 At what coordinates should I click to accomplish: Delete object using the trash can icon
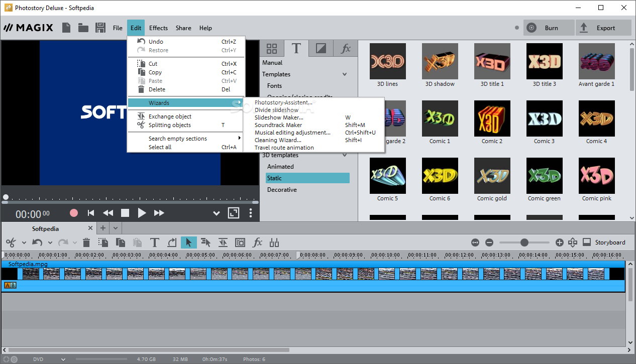86,242
